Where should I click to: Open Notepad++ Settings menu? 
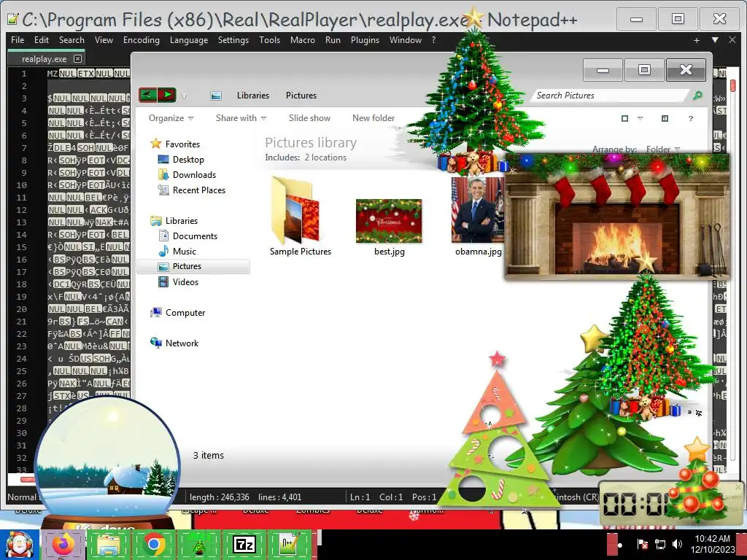click(233, 40)
